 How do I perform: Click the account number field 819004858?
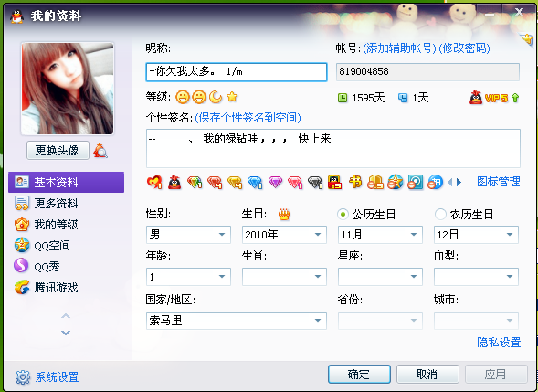pyautogui.click(x=427, y=72)
